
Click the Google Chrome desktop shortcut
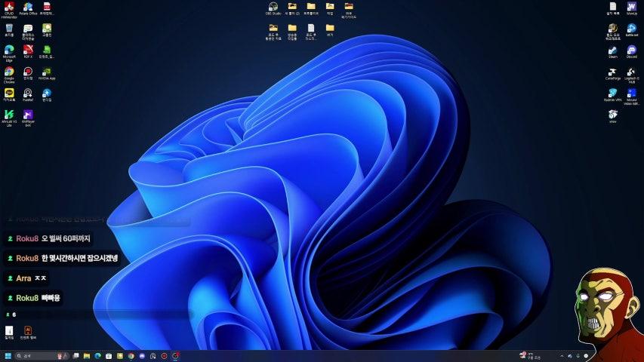pos(9,72)
